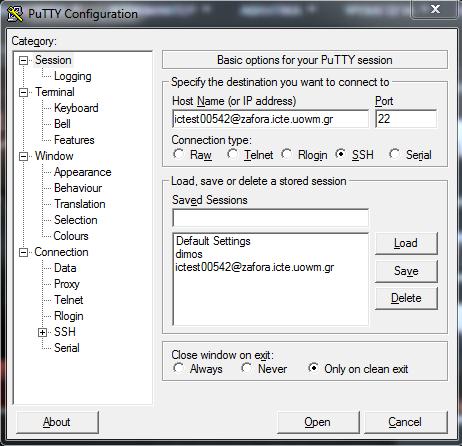Collapse the Connection tree node

tap(23, 252)
